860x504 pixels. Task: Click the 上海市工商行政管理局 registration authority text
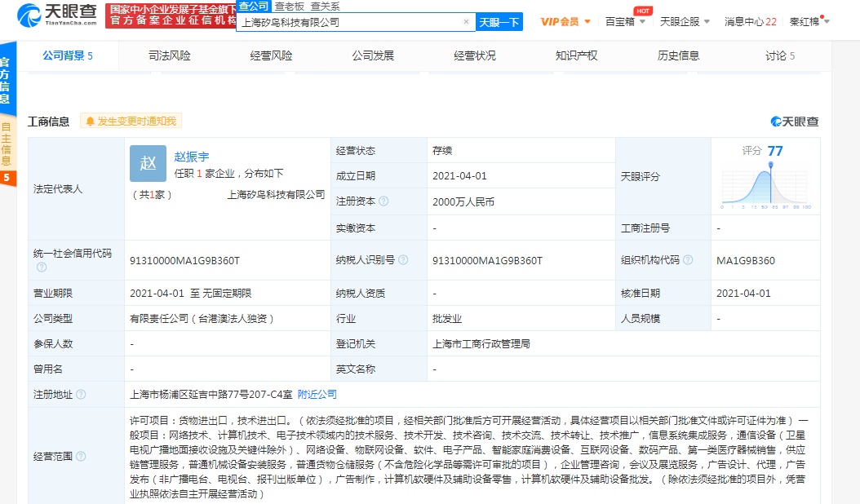(481, 344)
